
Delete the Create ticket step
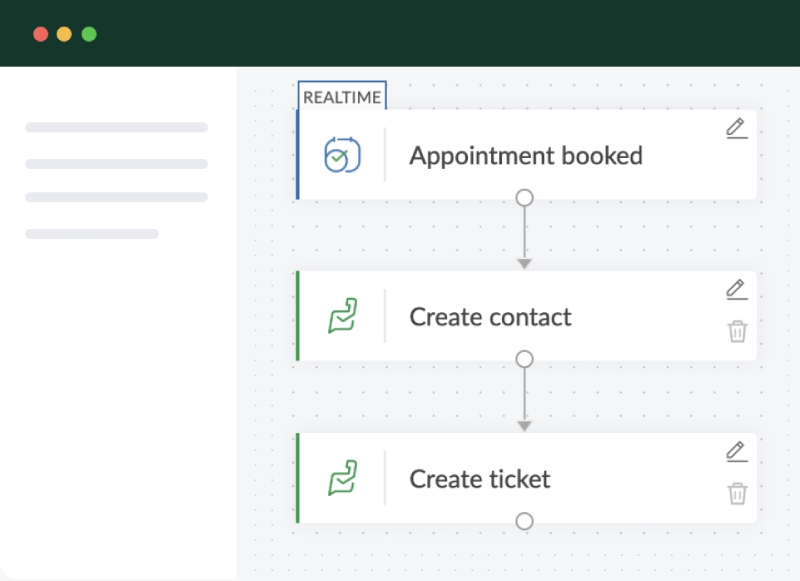pos(737,493)
